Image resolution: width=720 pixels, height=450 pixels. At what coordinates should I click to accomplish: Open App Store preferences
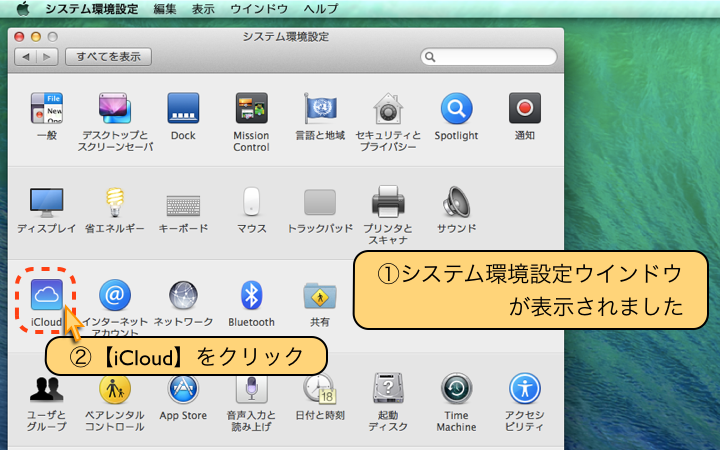click(x=183, y=389)
